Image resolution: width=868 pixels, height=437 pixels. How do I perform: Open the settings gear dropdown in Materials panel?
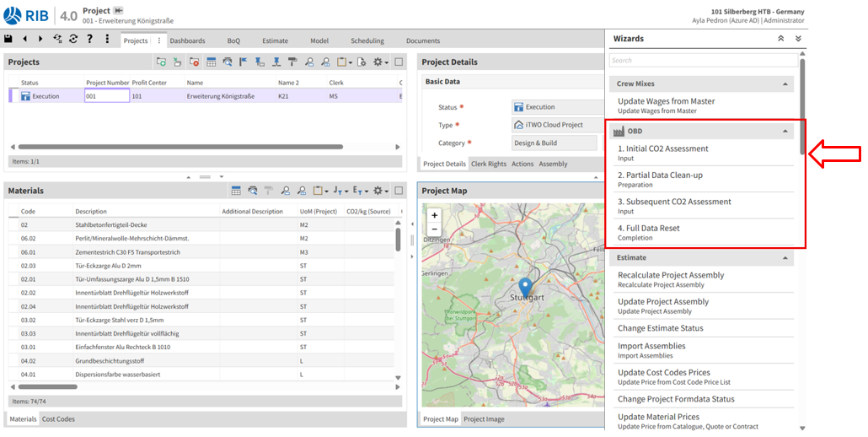[x=380, y=191]
